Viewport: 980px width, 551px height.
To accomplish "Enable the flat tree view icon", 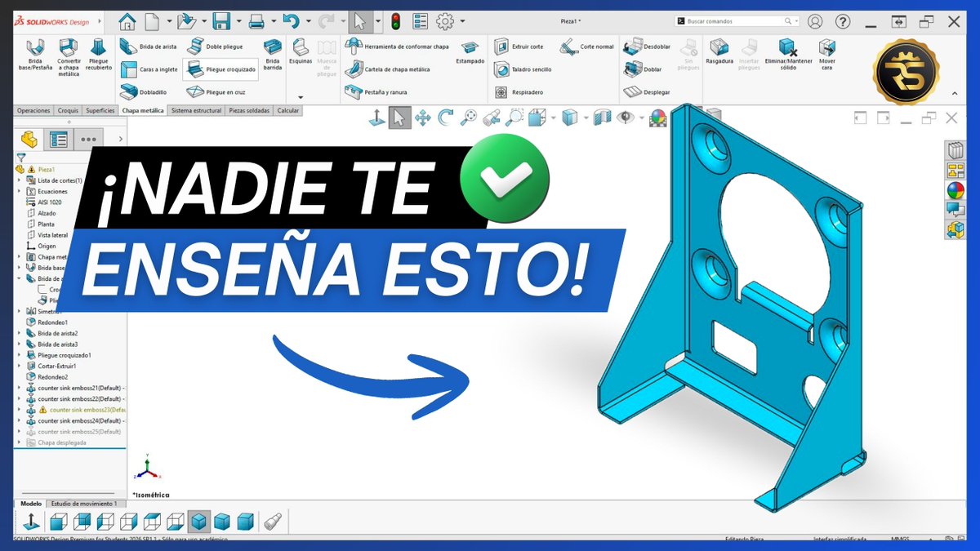I will point(58,139).
